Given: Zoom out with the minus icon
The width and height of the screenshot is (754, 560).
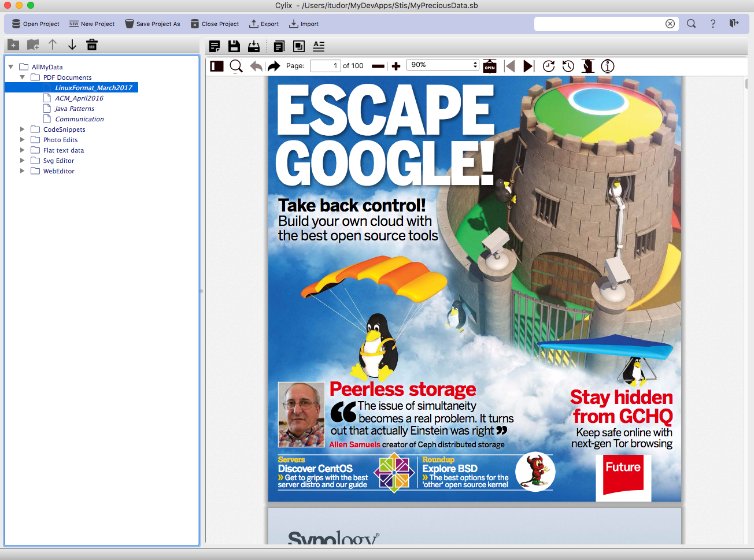Looking at the screenshot, I should pyautogui.click(x=378, y=66).
